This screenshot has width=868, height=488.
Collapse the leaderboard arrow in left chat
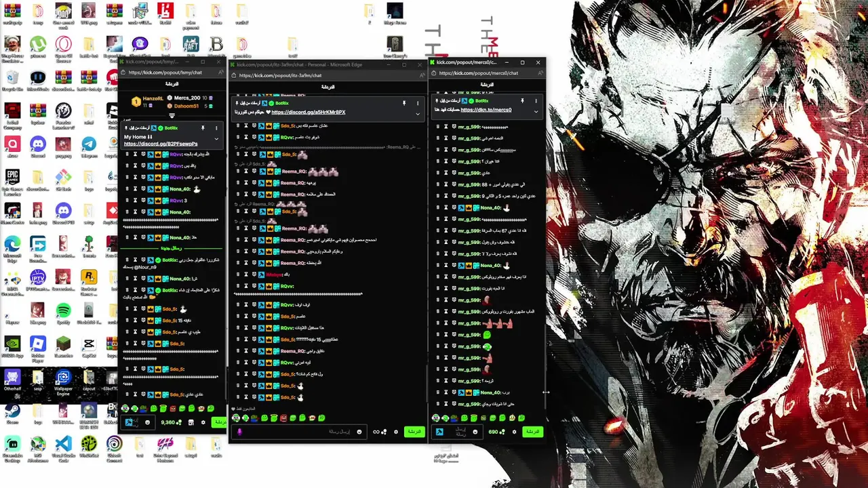[172, 116]
